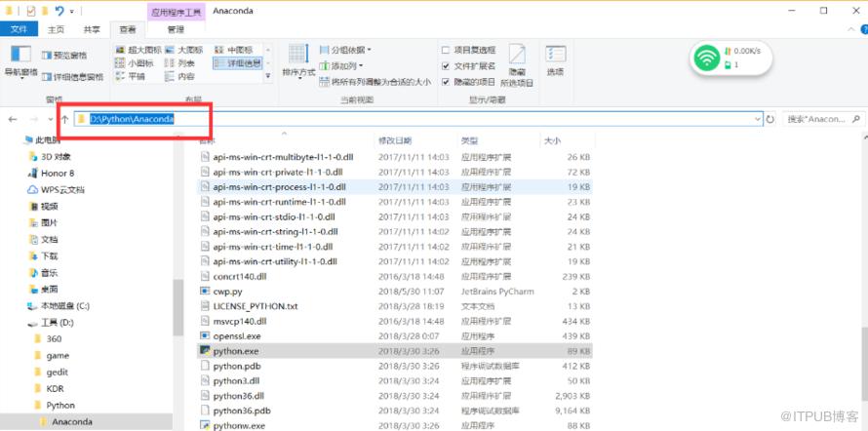Switch to 管理 manage tab
Screen dimensions: 868x431
pos(176,29)
